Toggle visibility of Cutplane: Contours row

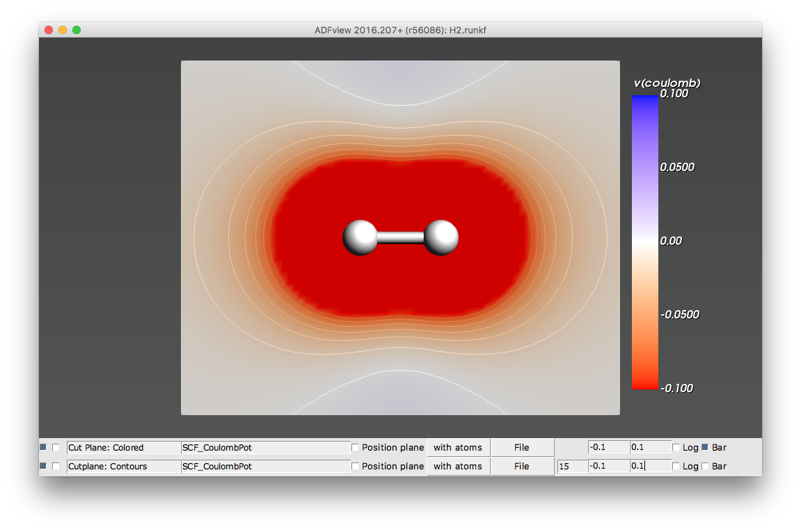pos(43,466)
